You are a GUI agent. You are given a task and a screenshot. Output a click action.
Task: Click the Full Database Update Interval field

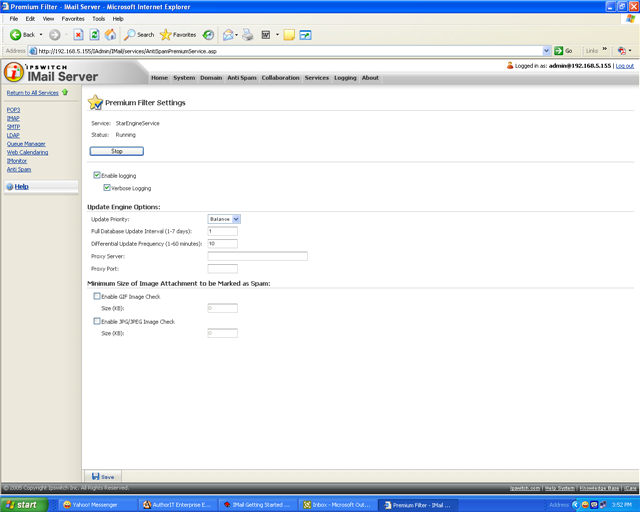point(222,231)
